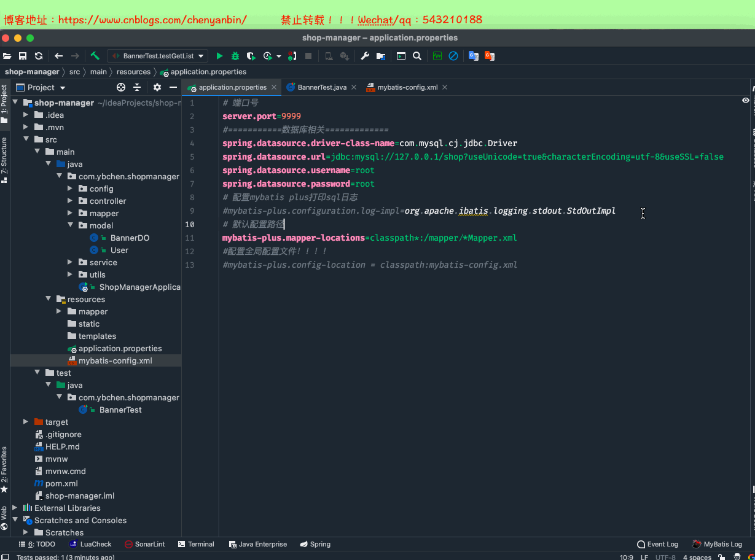755x560 pixels.
Task: Run BannerTest with the green play icon
Action: coord(219,56)
